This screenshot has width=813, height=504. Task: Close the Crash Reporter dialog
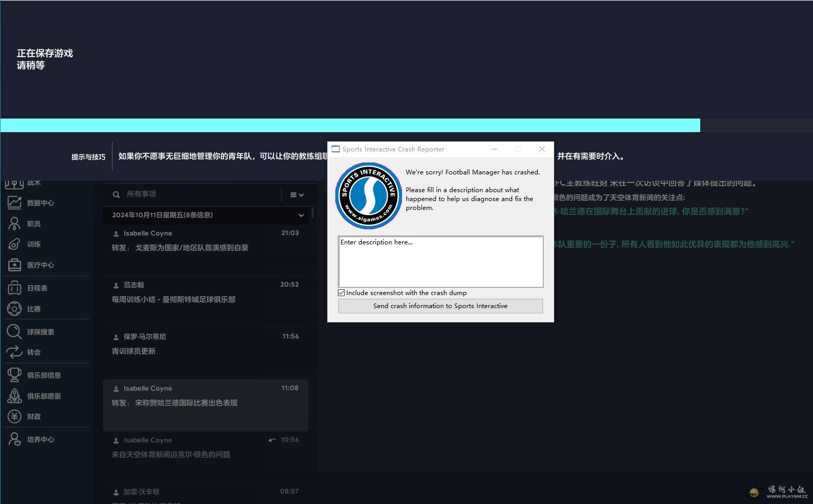(542, 149)
